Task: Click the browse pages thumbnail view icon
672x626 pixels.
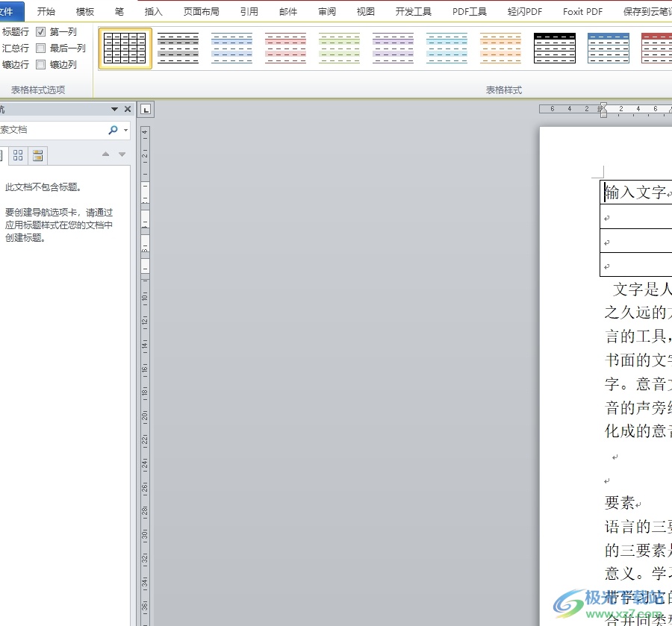Action: click(x=18, y=155)
